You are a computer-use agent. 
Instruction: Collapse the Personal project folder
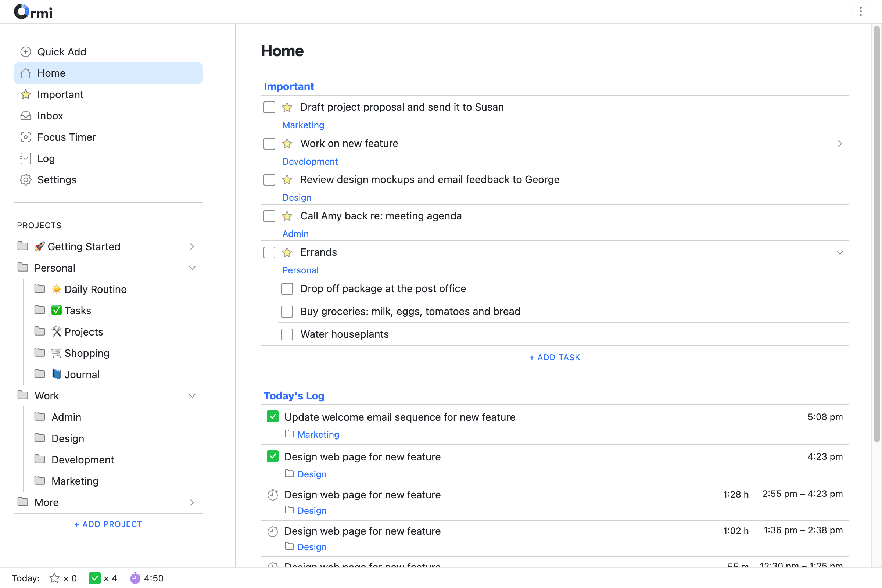(x=192, y=268)
